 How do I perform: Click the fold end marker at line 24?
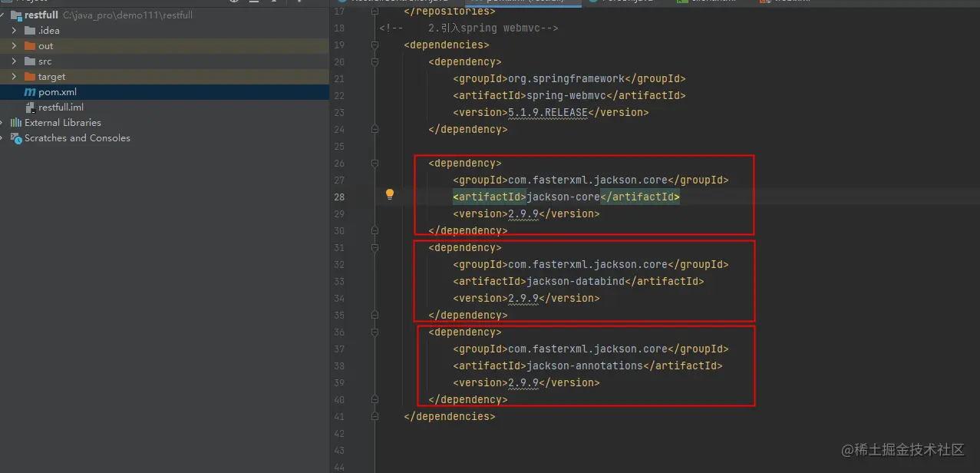pyautogui.click(x=375, y=129)
